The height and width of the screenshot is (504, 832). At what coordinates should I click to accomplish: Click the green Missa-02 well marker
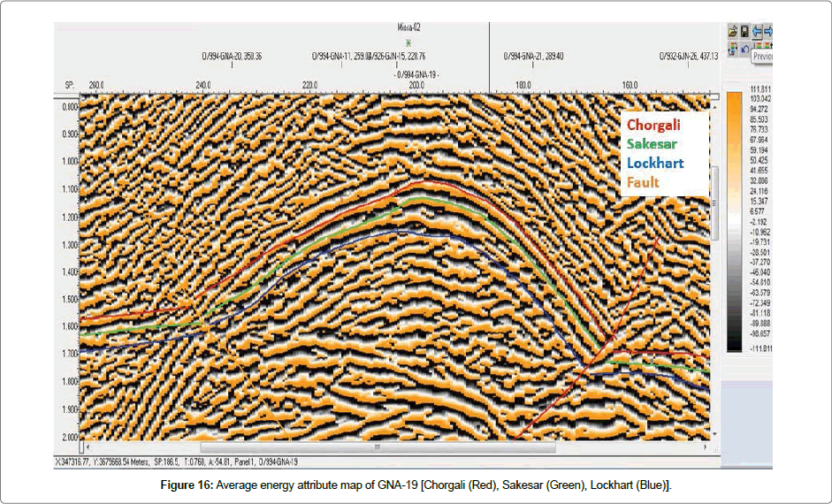point(408,42)
